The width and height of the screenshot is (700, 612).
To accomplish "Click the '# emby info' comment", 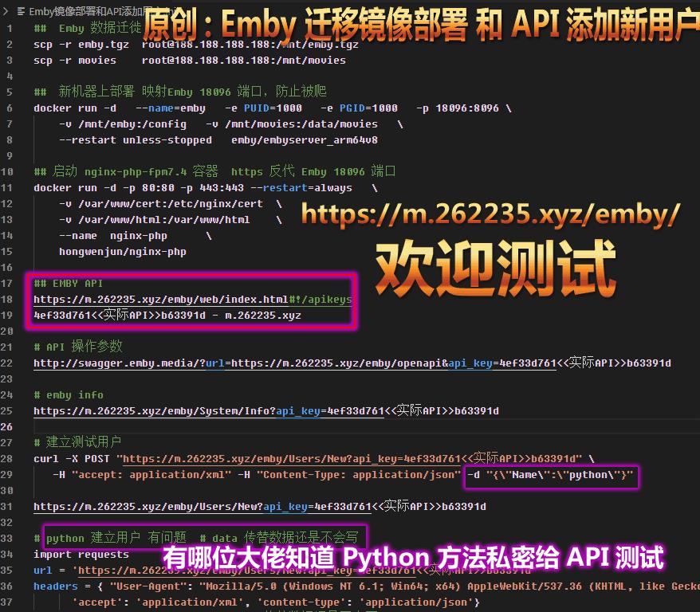I will 69,395.
